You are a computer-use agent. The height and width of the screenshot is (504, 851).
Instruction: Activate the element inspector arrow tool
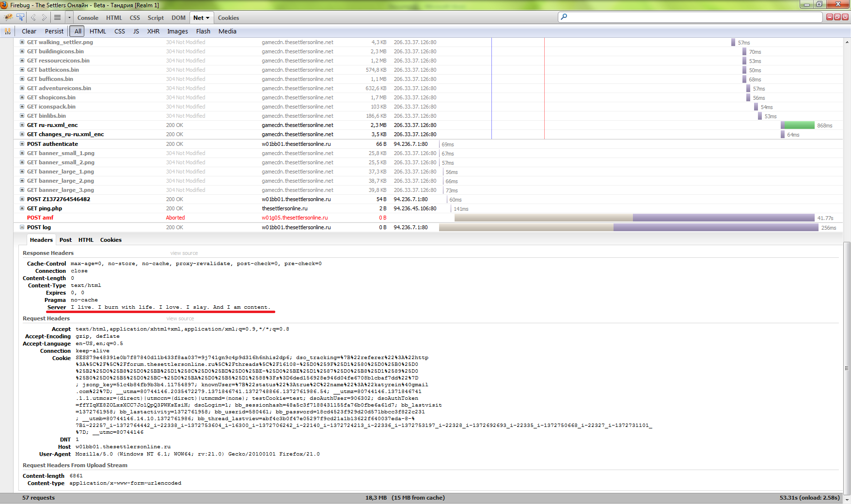point(20,17)
